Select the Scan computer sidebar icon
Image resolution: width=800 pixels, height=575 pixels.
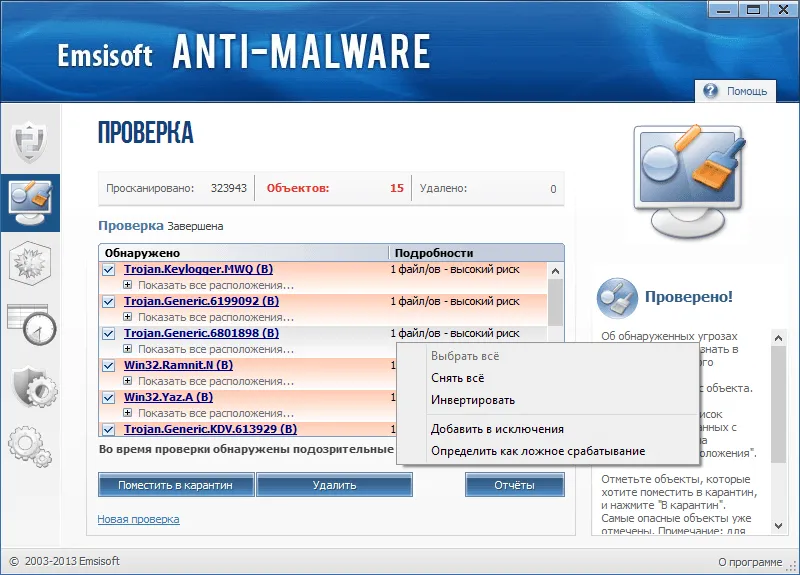[x=30, y=203]
